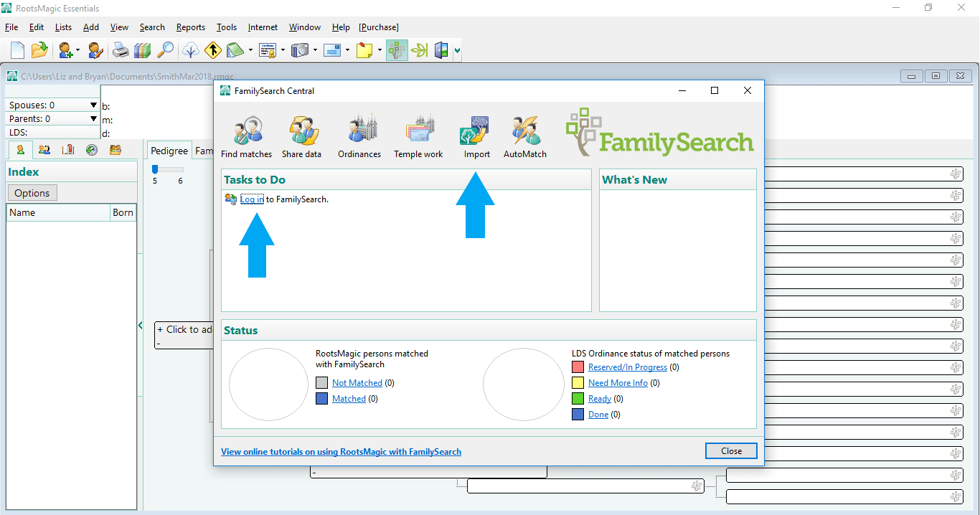The width and height of the screenshot is (980, 515).
Task: Click the red Reserved/In Progress swatch
Action: point(578,367)
